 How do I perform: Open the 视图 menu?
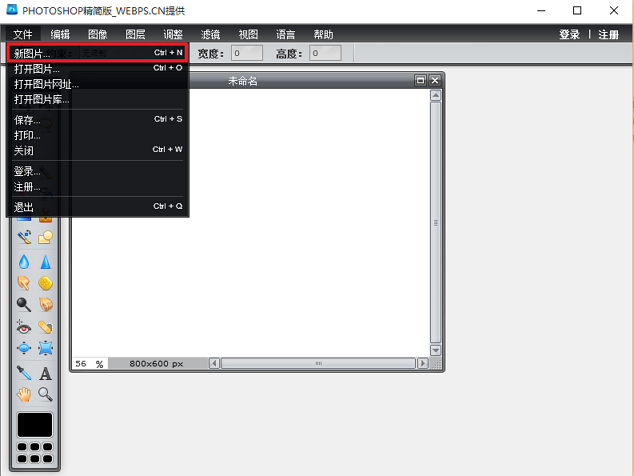tap(248, 34)
